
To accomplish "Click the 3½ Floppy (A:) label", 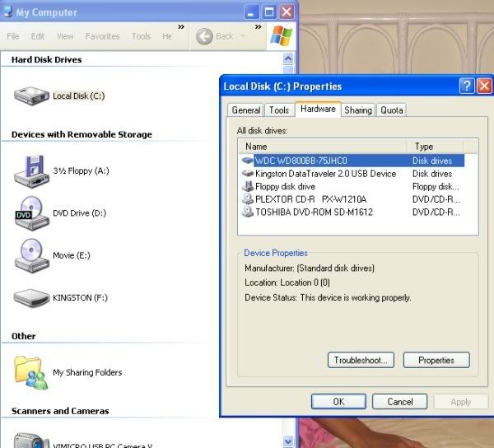I will click(x=81, y=170).
